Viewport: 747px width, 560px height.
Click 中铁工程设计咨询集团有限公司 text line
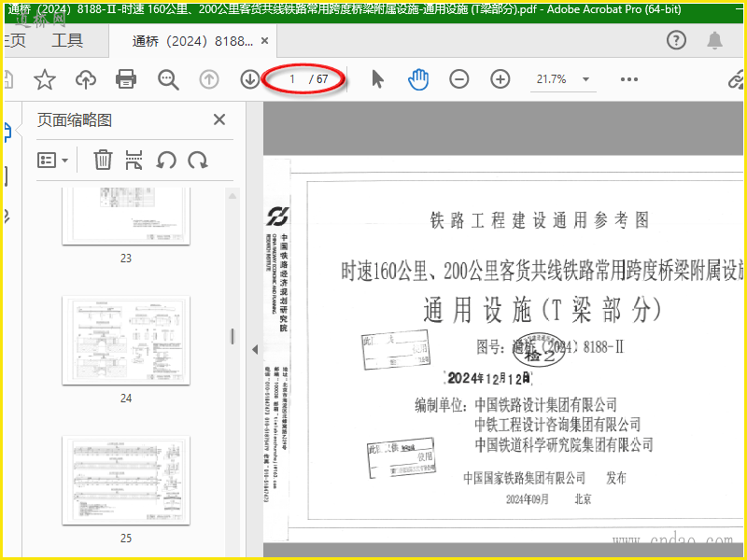click(x=557, y=425)
